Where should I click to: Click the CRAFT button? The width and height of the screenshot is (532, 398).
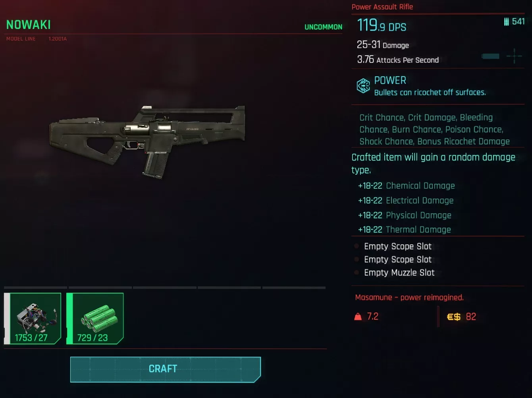pyautogui.click(x=166, y=369)
